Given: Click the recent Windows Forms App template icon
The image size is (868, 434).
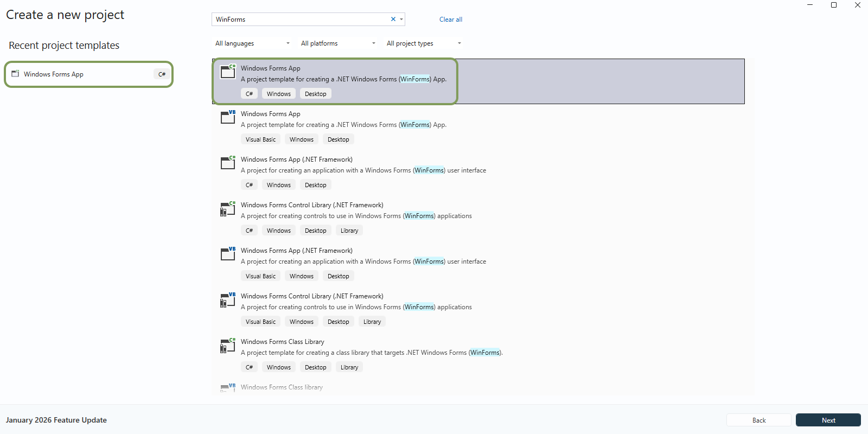Looking at the screenshot, I should pos(15,74).
